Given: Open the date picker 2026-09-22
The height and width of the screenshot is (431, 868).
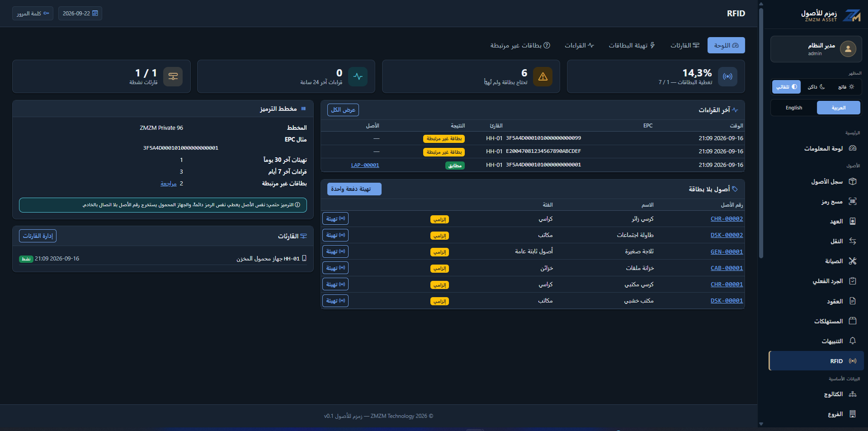Looking at the screenshot, I should (x=80, y=14).
